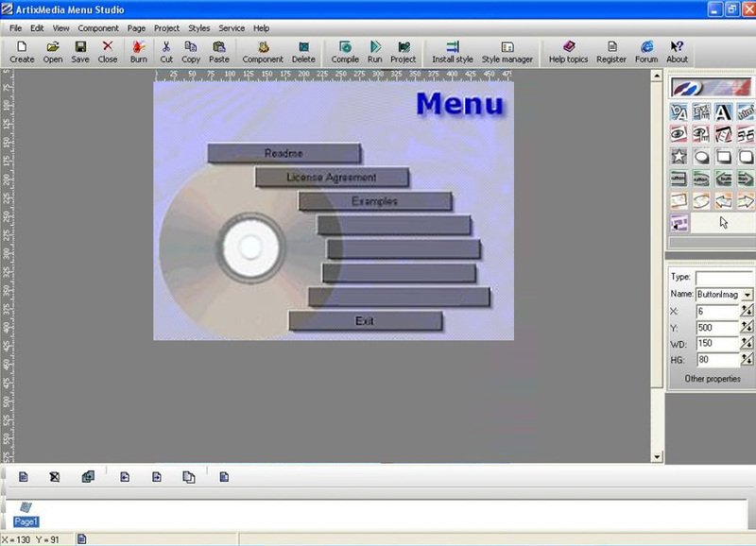Select the star shape component in palette
This screenshot has height=546, width=756.
[x=679, y=157]
